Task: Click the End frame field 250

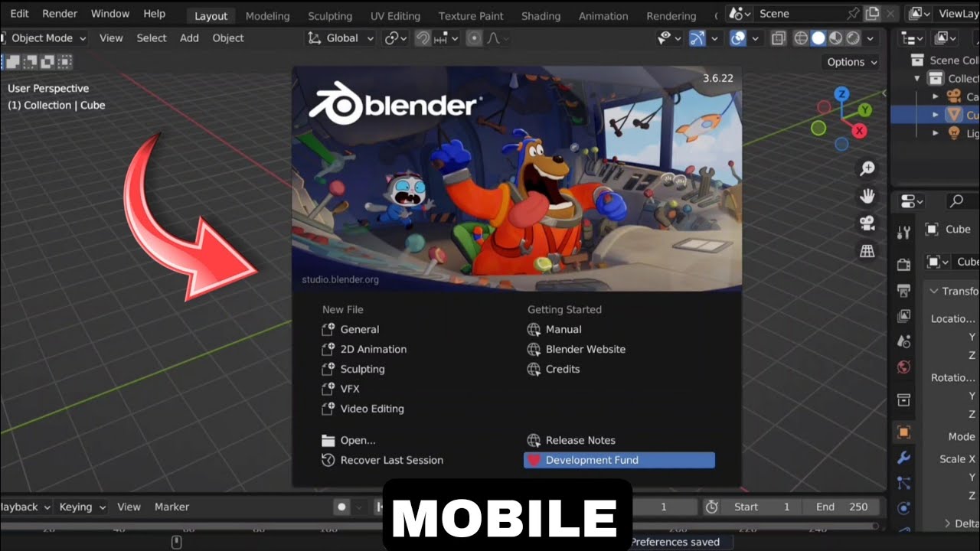Action: tap(841, 507)
